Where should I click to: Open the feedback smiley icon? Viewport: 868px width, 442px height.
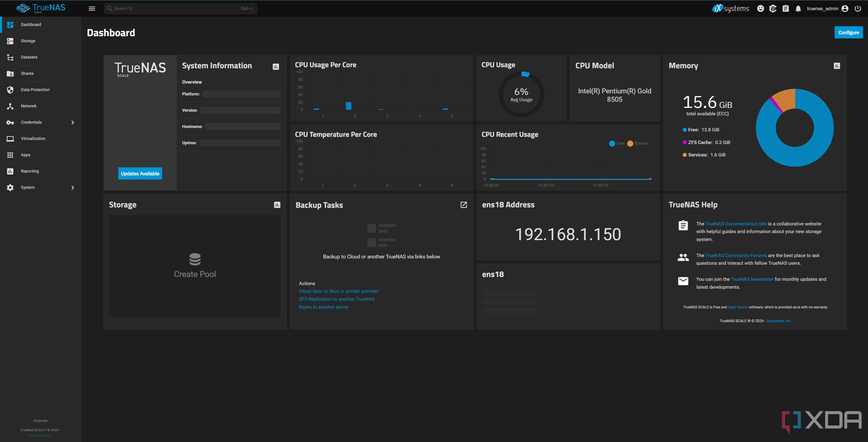(x=760, y=9)
